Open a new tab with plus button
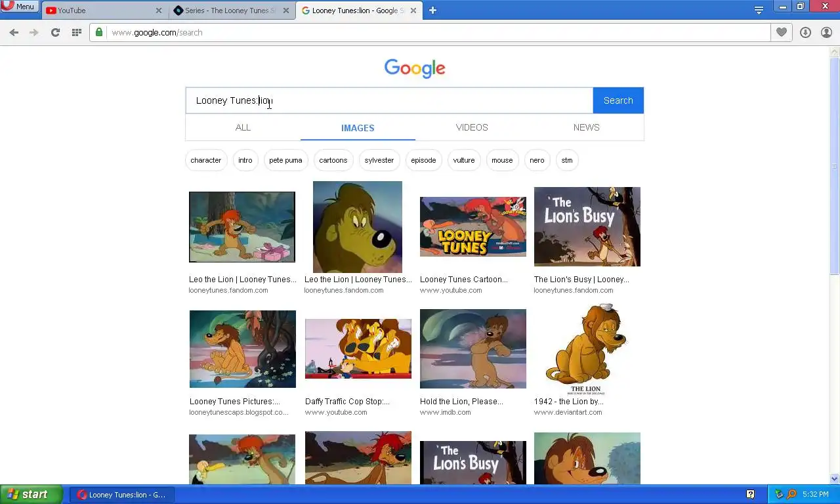Screen dimensions: 840x504 tap(432, 10)
